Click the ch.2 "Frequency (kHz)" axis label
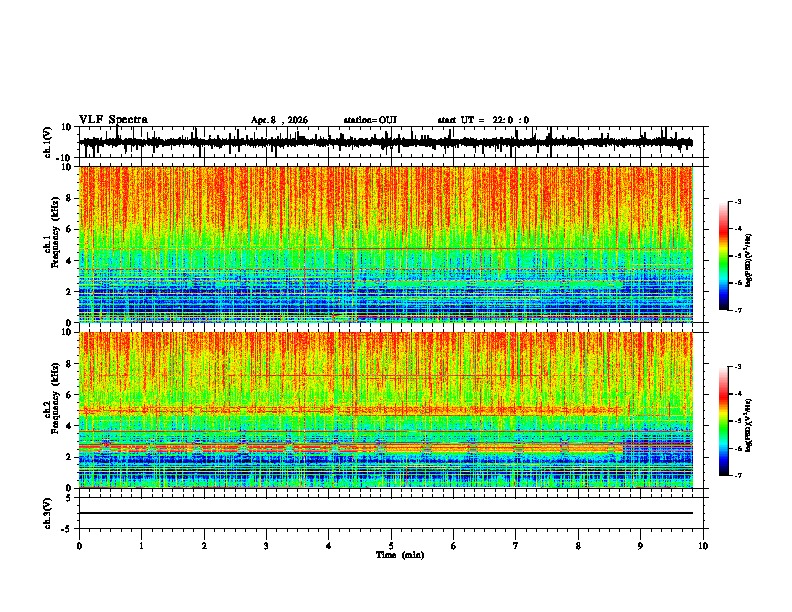Image resolution: width=792 pixels, height=612 pixels. click(x=55, y=398)
